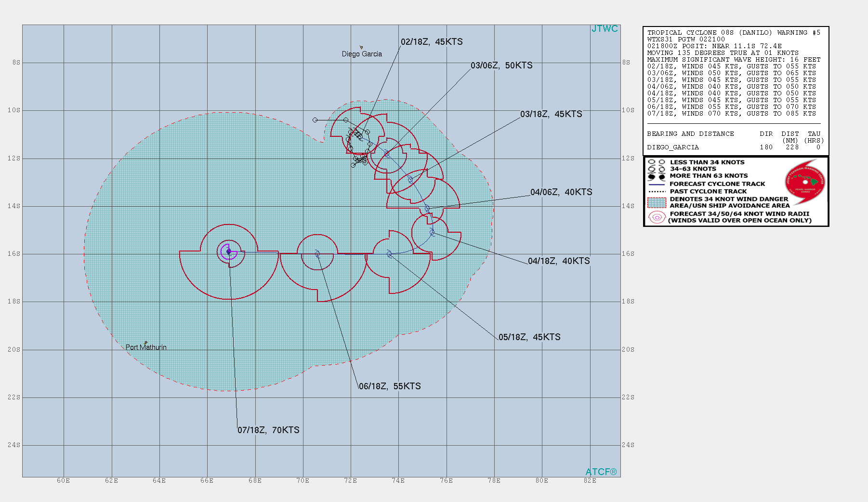Click the '07/18Z, WINDS 070 KTS' forecast row
The width and height of the screenshot is (868, 502).
[732, 114]
